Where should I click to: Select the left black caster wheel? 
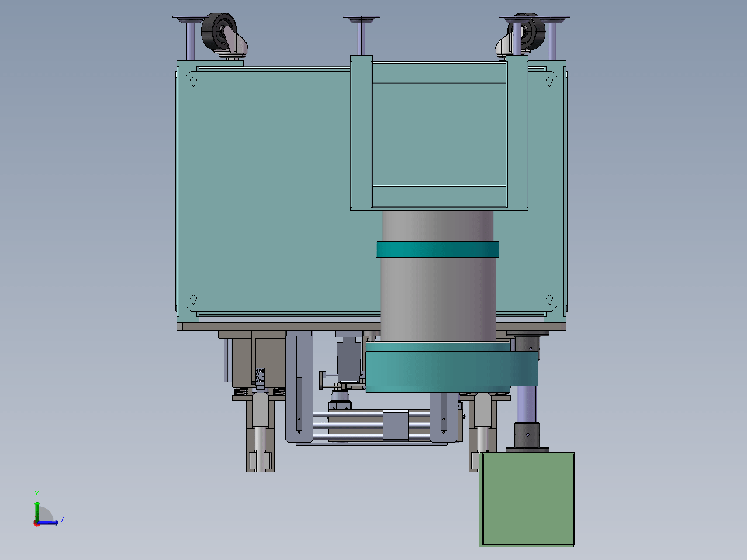(219, 33)
